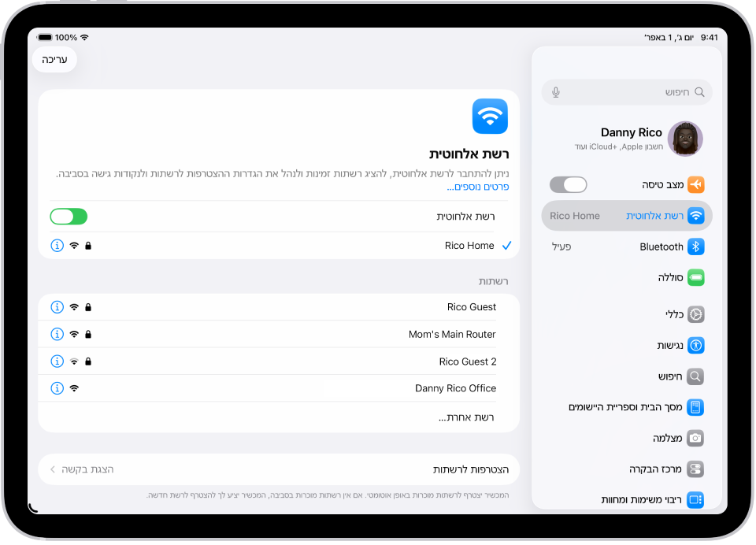The height and width of the screenshot is (545, 756).
Task: Open the פרטים נוספים learn more link
Action: tap(478, 187)
